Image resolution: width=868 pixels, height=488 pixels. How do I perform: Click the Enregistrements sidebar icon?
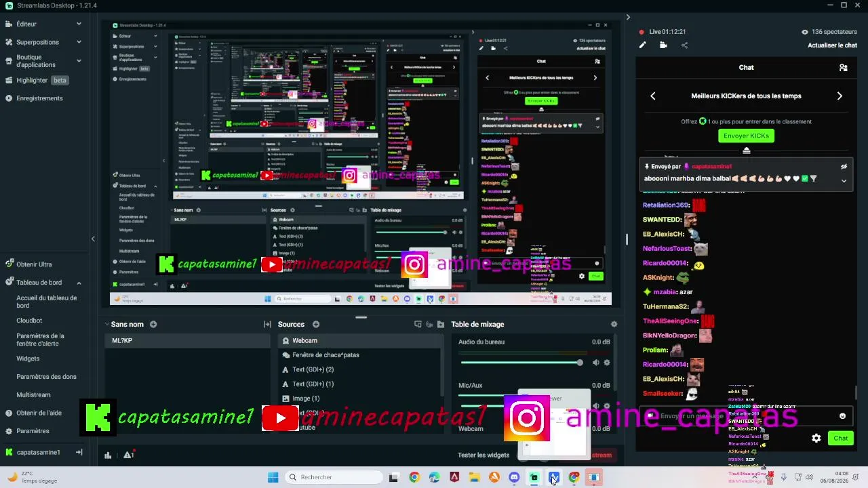pyautogui.click(x=9, y=98)
